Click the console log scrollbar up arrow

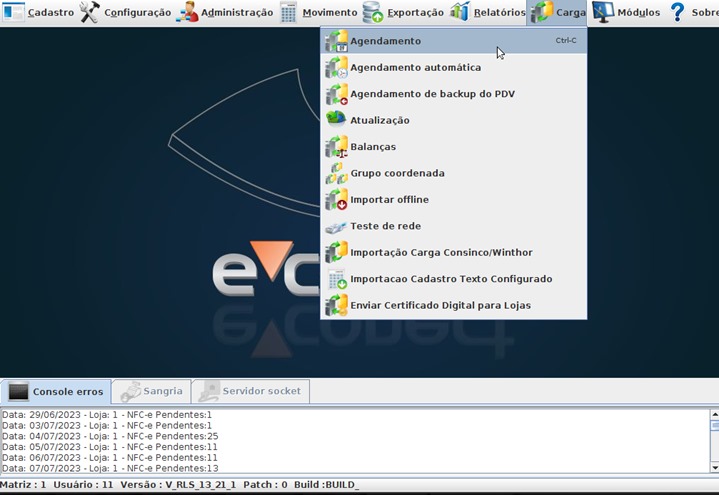(x=713, y=413)
